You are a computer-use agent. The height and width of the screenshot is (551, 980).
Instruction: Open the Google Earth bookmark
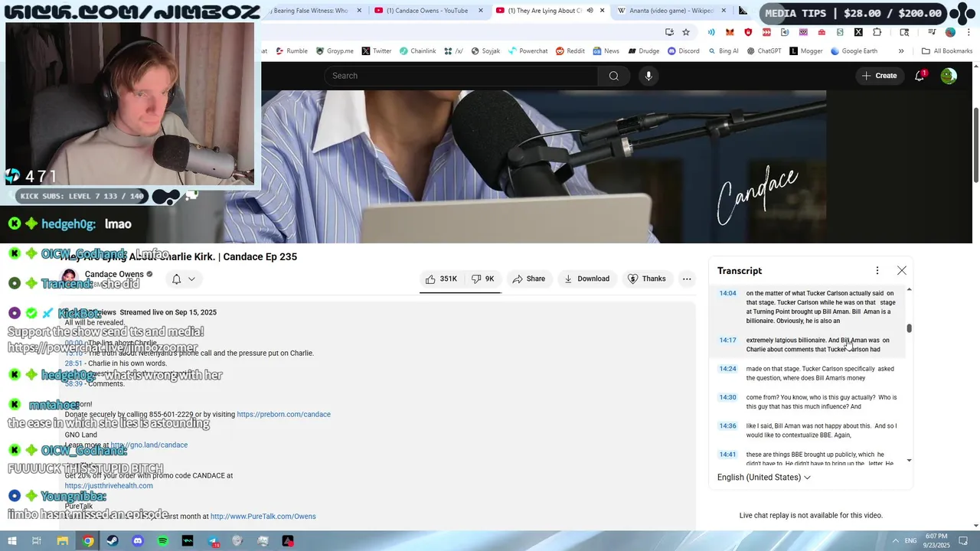coord(854,51)
